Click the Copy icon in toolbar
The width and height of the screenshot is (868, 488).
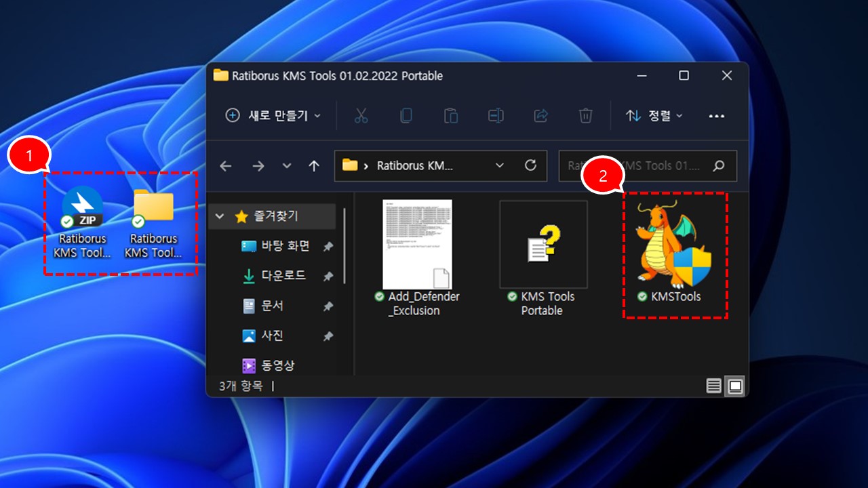(406, 116)
